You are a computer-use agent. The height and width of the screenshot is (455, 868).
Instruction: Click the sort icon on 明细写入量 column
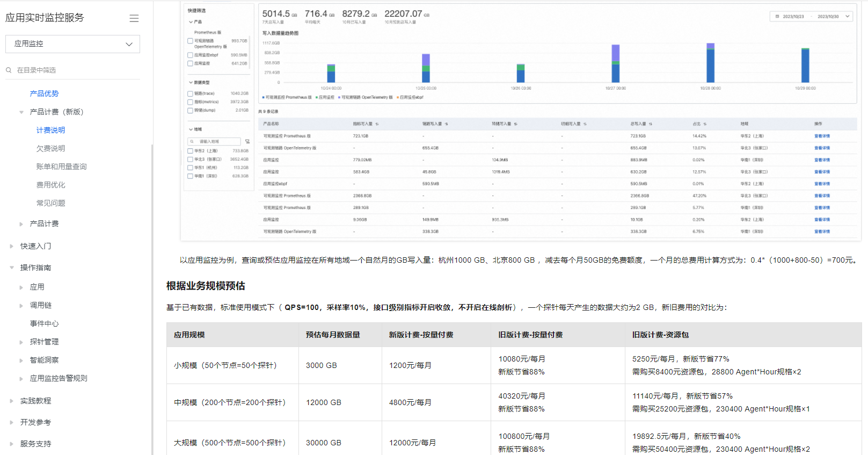585,124
